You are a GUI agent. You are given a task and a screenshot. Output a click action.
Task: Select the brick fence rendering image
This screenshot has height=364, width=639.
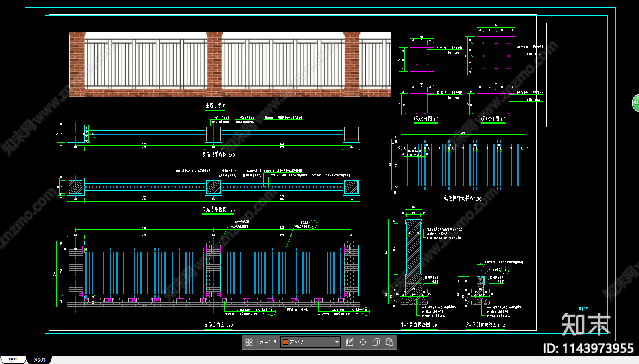coord(229,65)
